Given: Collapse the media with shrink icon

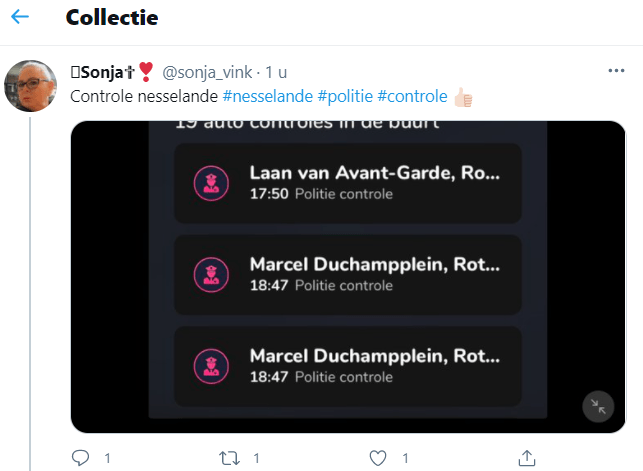Looking at the screenshot, I should click(x=598, y=407).
